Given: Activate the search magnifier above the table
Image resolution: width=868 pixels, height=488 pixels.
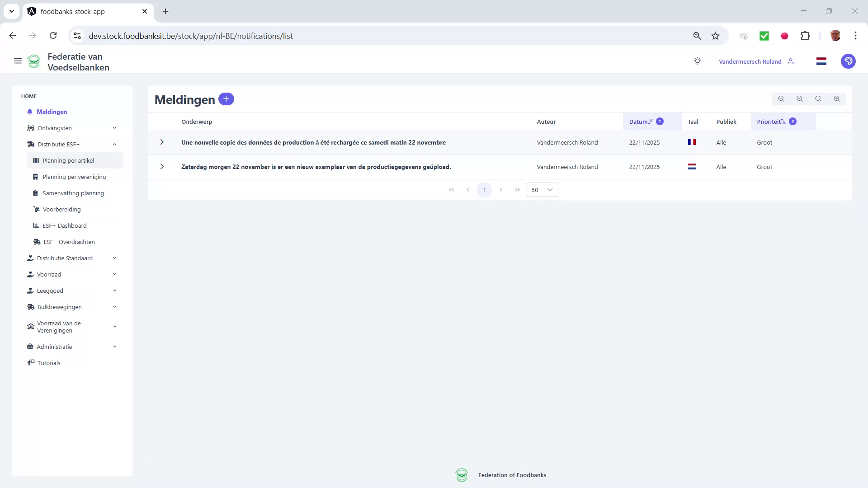Looking at the screenshot, I should 818,99.
